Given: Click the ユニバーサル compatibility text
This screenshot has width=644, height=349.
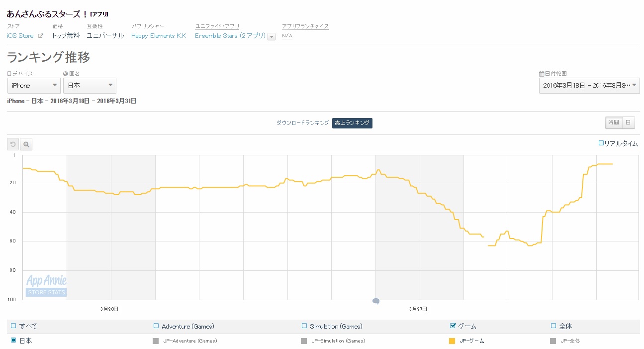Looking at the screenshot, I should coord(105,36).
